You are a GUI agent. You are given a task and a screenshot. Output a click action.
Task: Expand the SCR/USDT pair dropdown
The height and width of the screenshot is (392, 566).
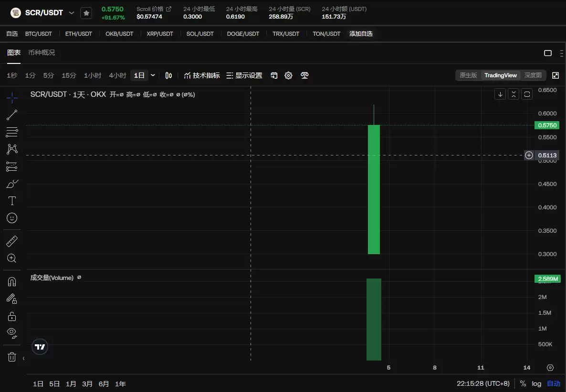72,13
